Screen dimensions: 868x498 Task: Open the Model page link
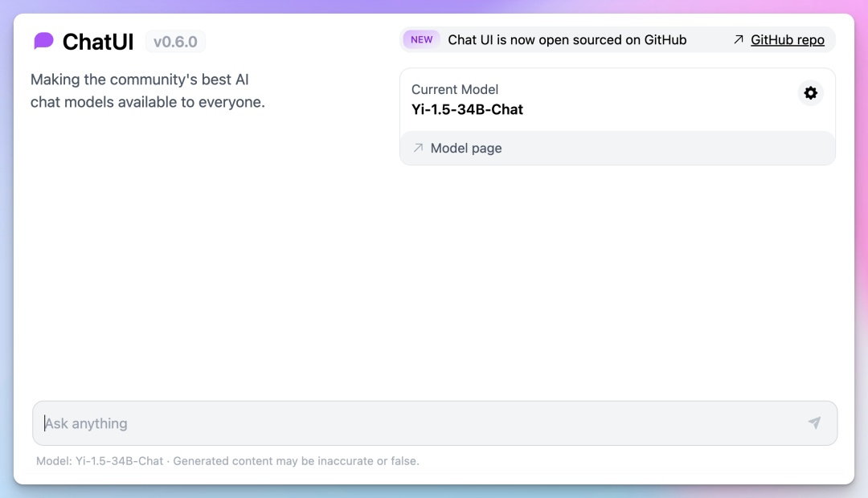pos(466,149)
